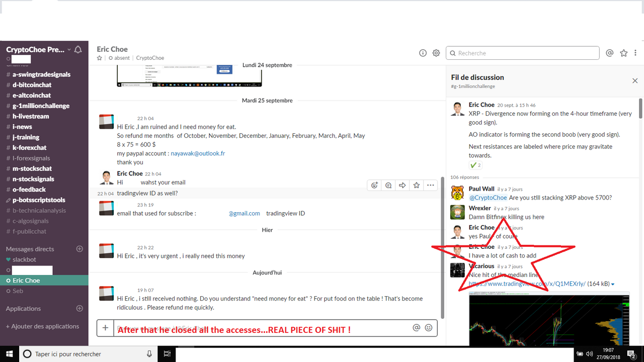Image resolution: width=644 pixels, height=362 pixels.
Task: Click 106 réponses replies label
Action: 465,177
